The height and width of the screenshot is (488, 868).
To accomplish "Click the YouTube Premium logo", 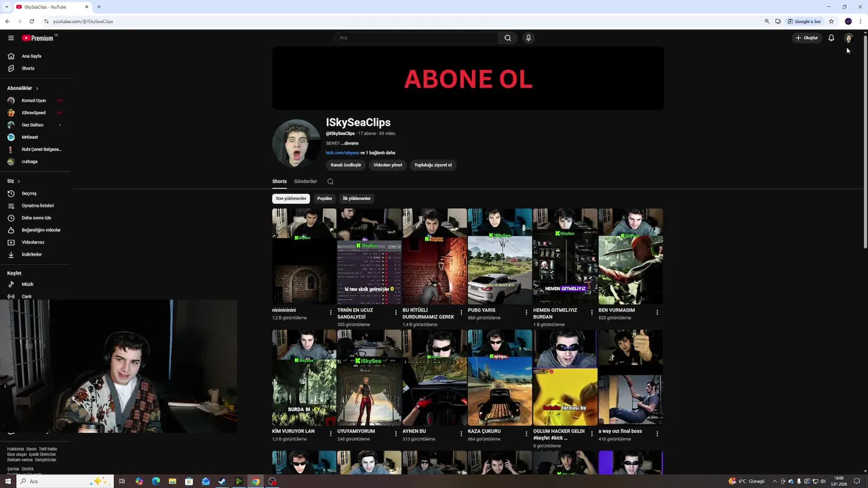I will point(37,38).
